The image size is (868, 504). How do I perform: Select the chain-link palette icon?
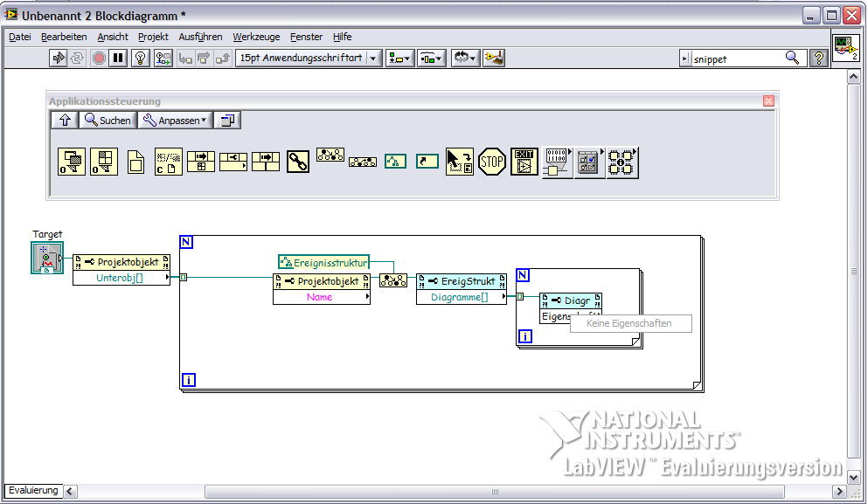pos(298,162)
